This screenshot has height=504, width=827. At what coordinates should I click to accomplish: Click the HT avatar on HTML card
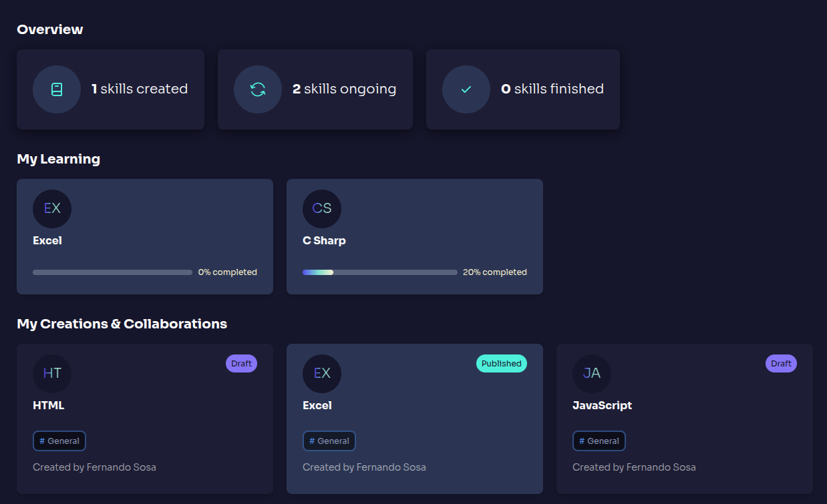[x=52, y=373]
